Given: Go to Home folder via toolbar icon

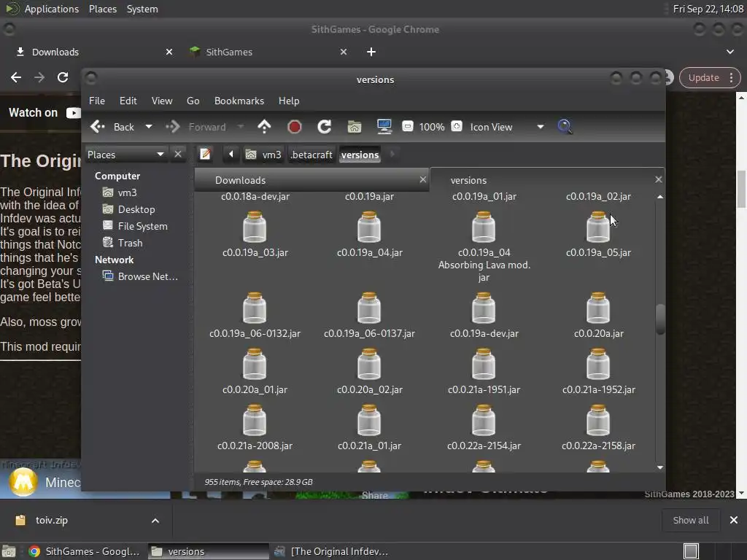Looking at the screenshot, I should click(355, 127).
